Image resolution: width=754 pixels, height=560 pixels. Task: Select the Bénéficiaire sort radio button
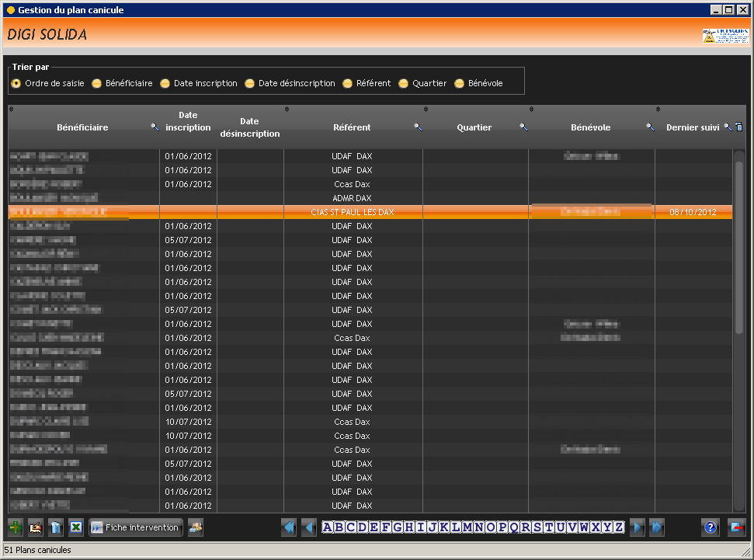point(97,83)
